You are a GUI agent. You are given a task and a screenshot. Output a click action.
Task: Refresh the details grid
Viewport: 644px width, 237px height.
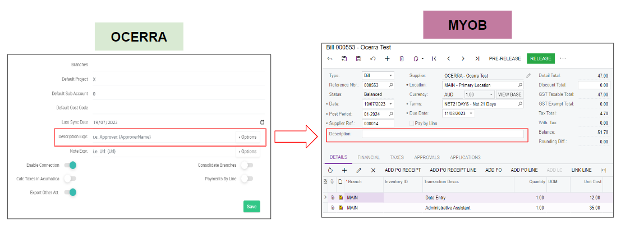330,170
